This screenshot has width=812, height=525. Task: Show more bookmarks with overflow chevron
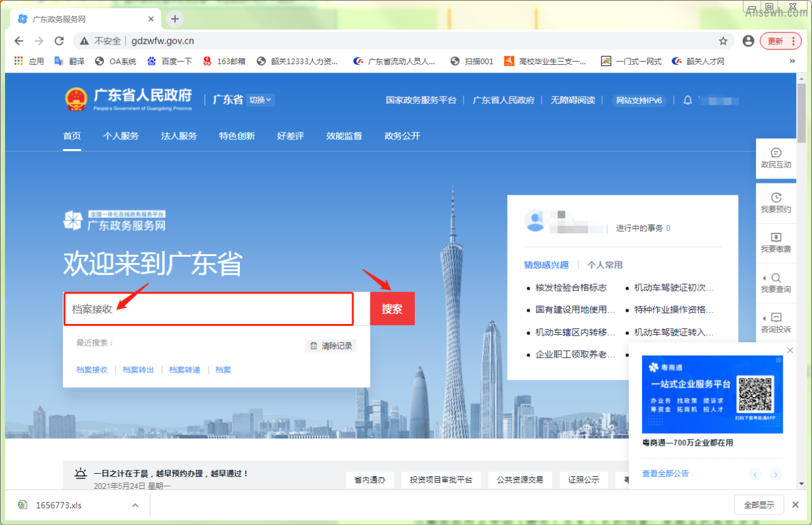pos(792,62)
